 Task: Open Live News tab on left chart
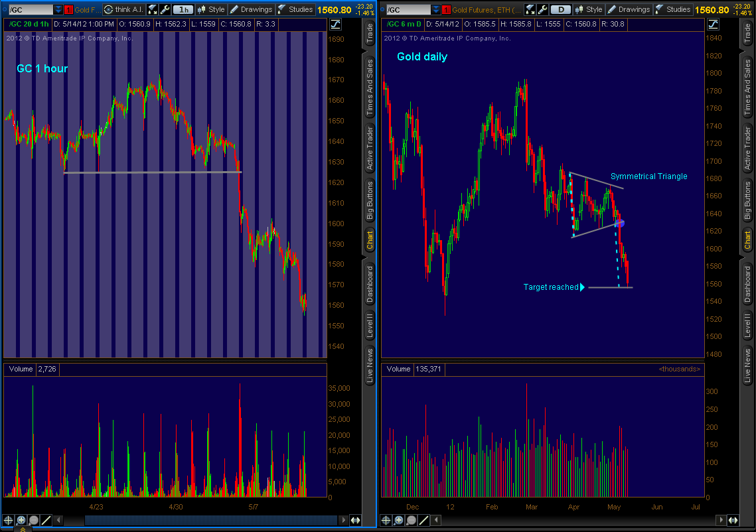(x=370, y=366)
